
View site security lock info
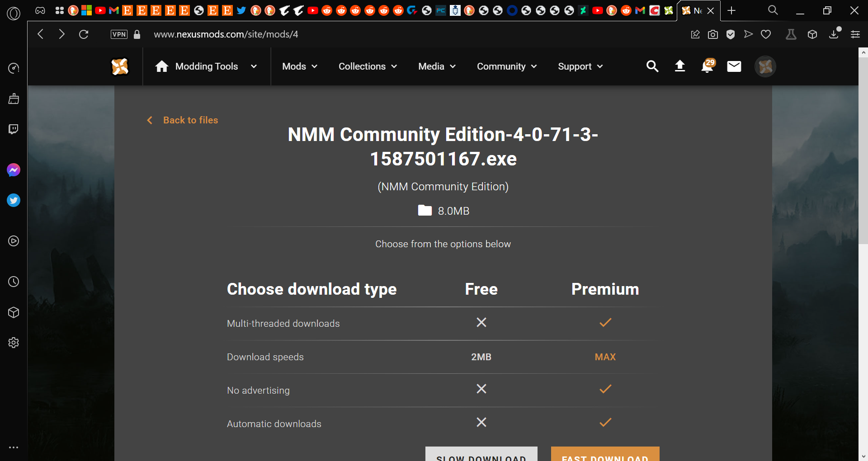click(x=137, y=34)
